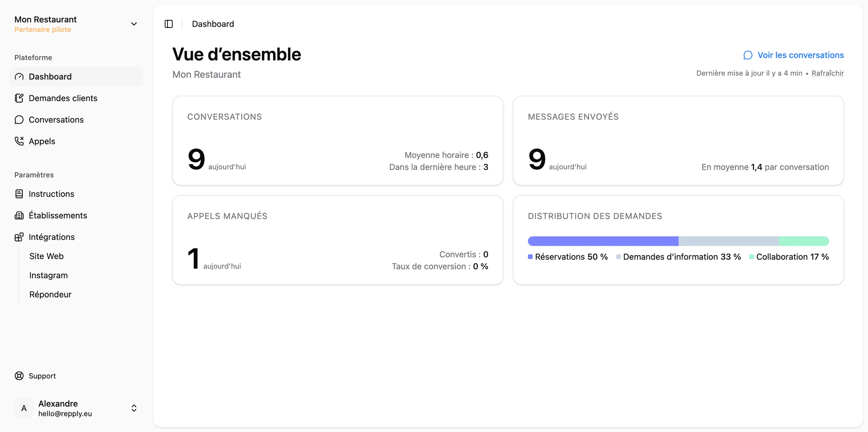Open Voir les conversations
Image resolution: width=868 pixels, height=432 pixels.
click(x=800, y=55)
